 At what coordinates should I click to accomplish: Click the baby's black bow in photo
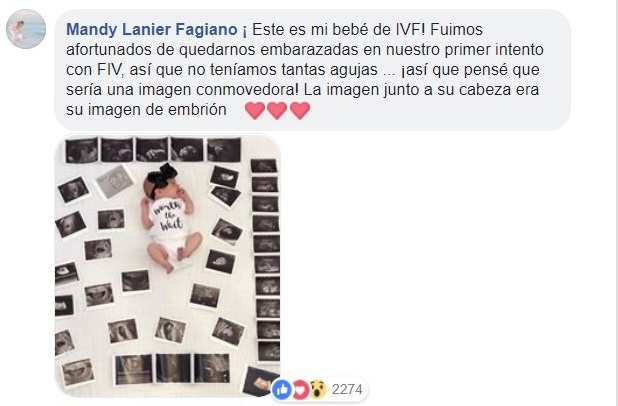click(163, 179)
